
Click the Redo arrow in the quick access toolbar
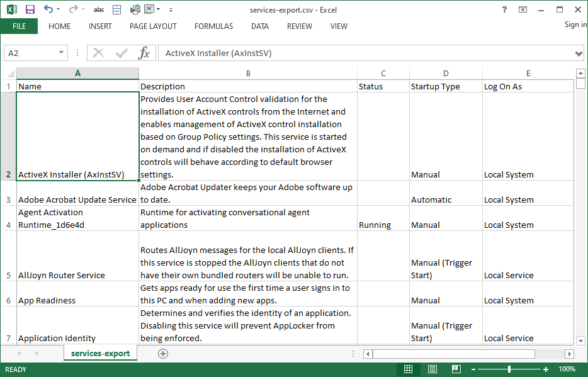tap(74, 9)
